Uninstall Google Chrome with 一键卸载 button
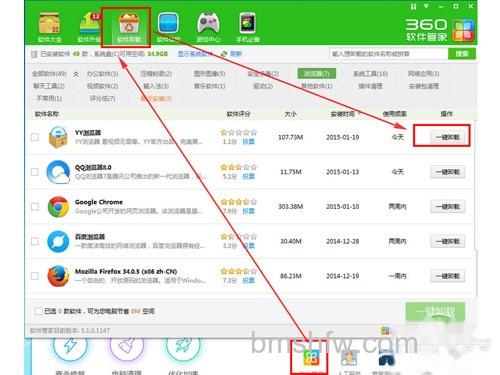 (447, 207)
